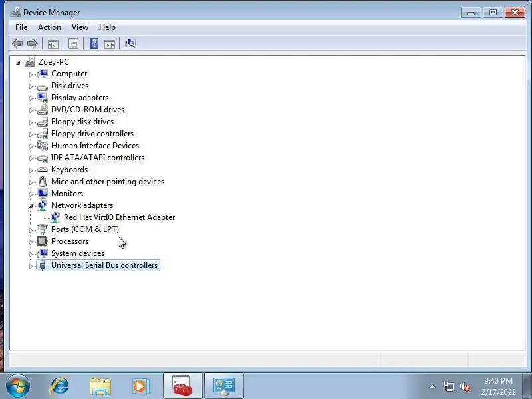
Task: Expand the Ports (COM & LPT) arrow
Action: 31,230
